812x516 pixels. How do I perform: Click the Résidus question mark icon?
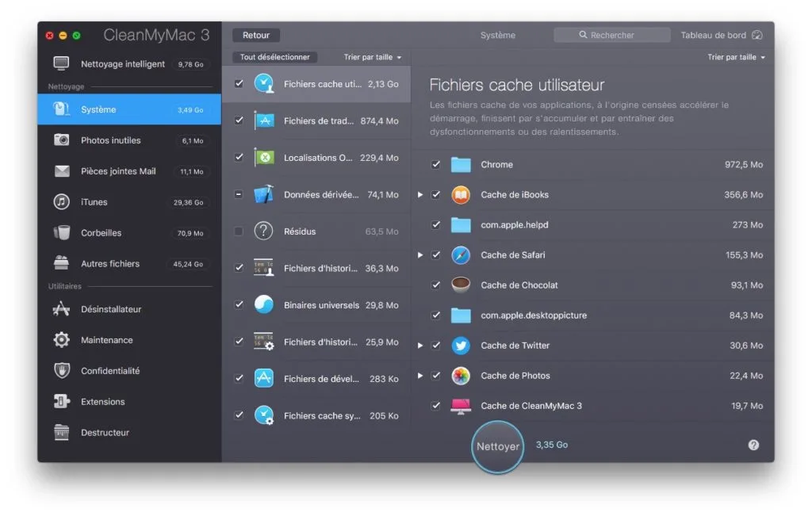(x=263, y=231)
